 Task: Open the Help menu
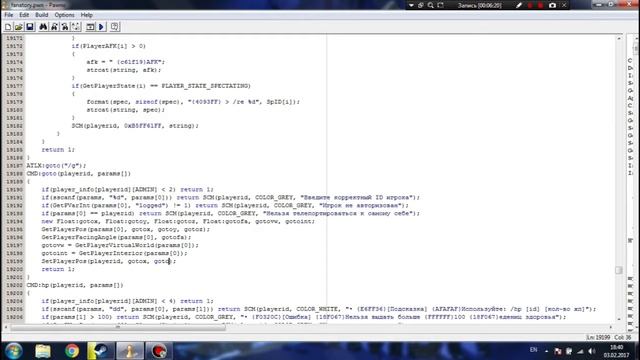[87, 15]
